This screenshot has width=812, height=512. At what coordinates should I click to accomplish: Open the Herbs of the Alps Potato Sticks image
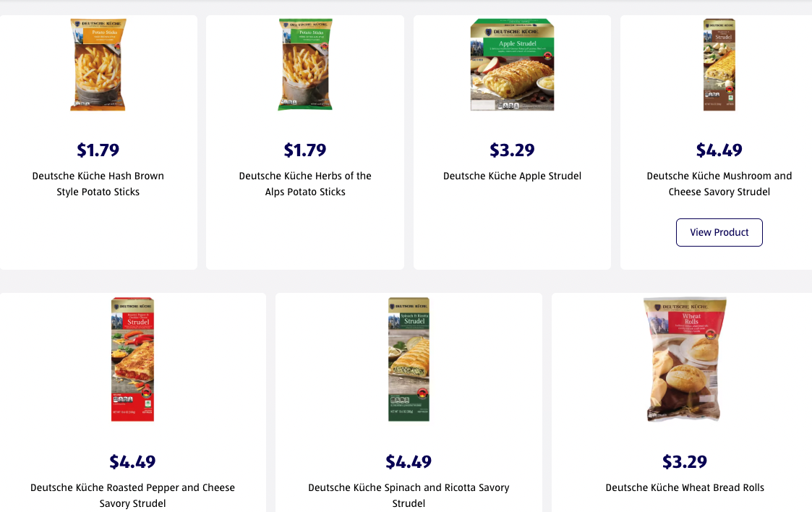pos(305,65)
